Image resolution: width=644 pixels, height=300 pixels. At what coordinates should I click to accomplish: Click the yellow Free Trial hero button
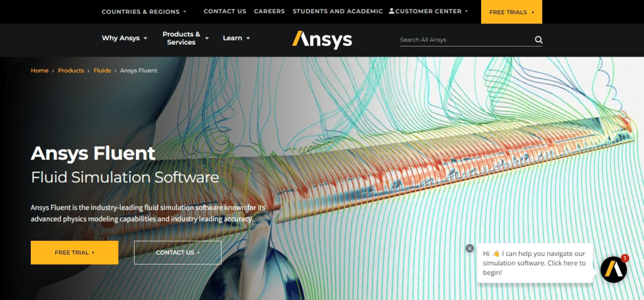[x=74, y=253]
